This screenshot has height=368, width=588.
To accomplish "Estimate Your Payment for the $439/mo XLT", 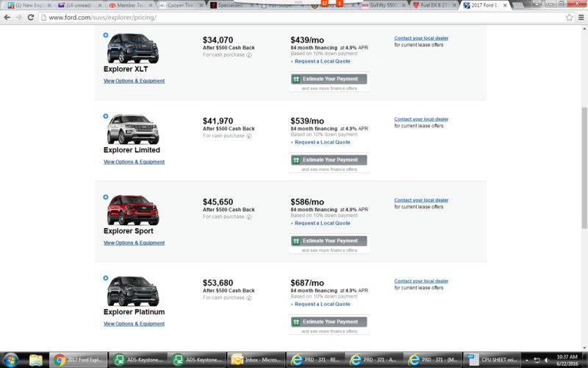I will click(x=329, y=79).
